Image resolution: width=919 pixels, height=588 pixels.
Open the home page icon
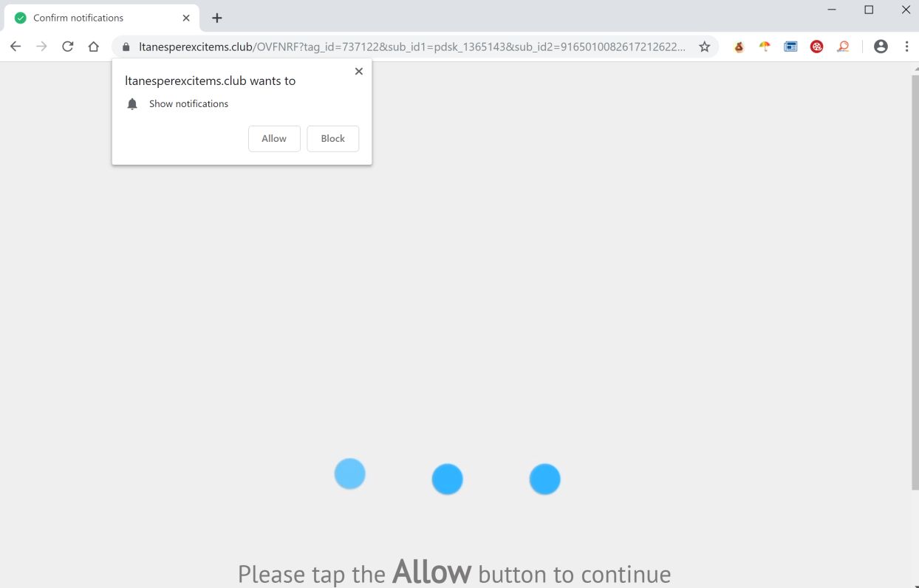coord(93,47)
